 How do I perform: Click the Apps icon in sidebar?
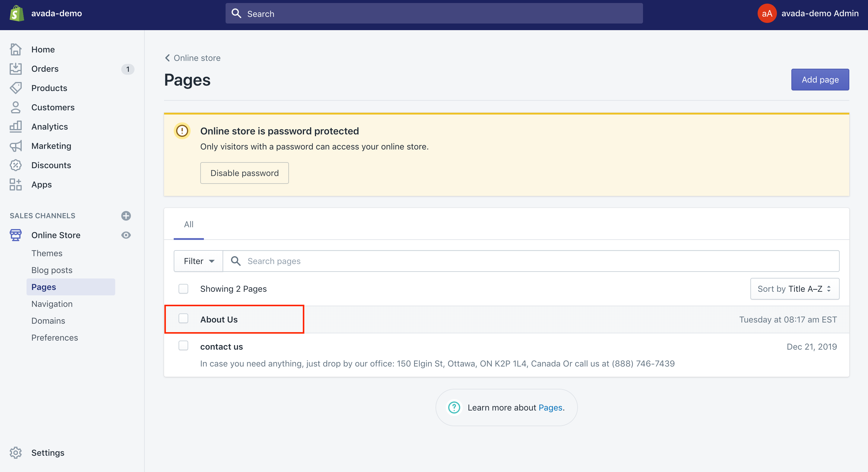(x=15, y=184)
